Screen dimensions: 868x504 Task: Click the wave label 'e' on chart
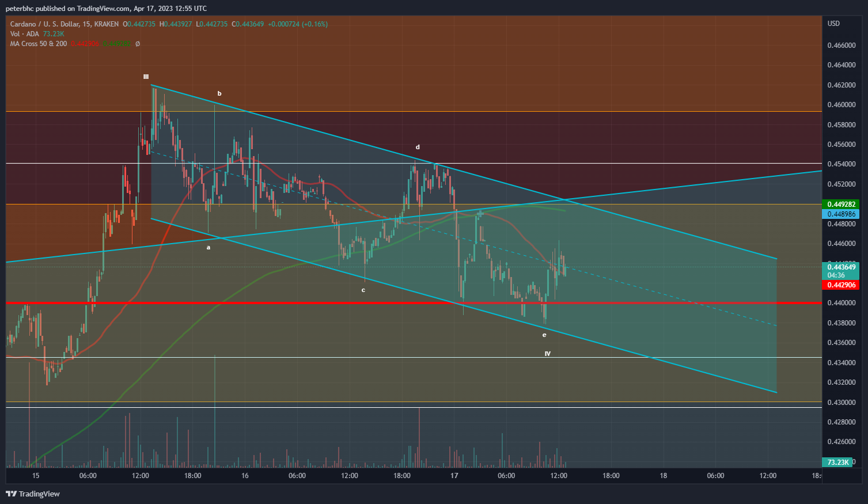click(544, 335)
